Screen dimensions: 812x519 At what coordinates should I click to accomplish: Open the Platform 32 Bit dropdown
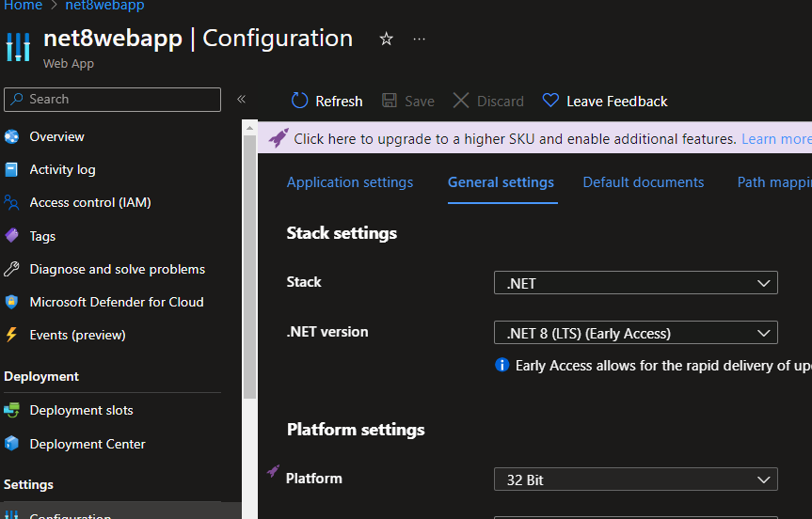coord(635,480)
